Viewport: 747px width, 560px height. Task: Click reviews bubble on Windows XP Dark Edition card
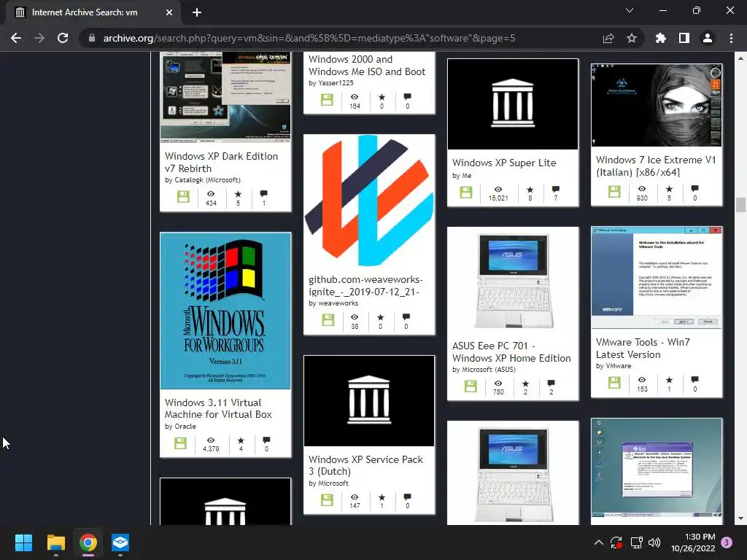point(264,193)
